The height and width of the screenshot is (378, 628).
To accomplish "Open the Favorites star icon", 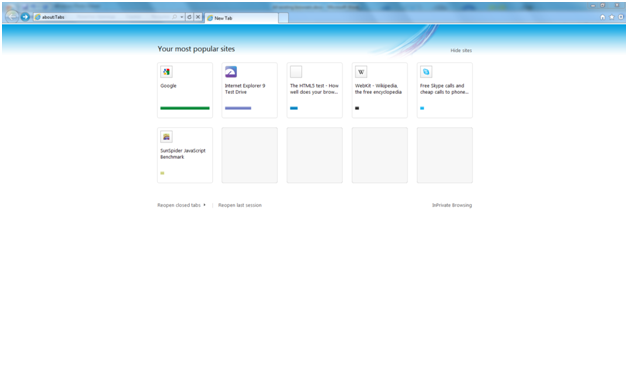I will pos(612,17).
